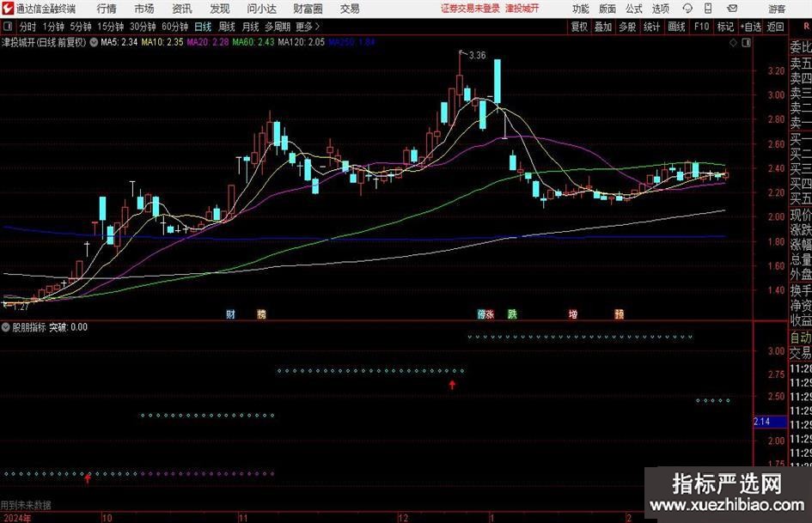Click the MA60: 2.43 indicator value
The image size is (812, 523).
[253, 42]
